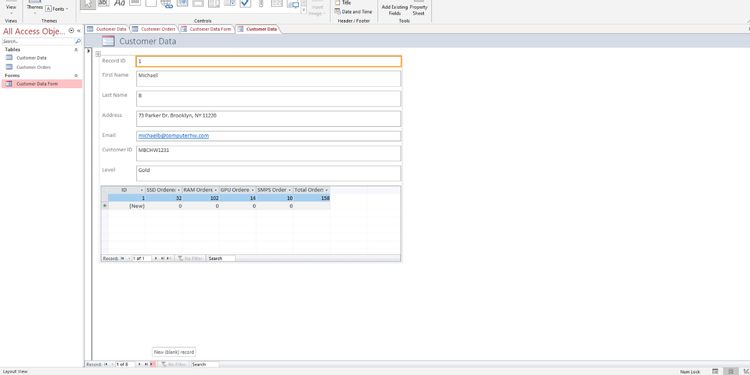Switch to the active Customer Data form tab
The width and height of the screenshot is (750, 375).
pyautogui.click(x=257, y=29)
